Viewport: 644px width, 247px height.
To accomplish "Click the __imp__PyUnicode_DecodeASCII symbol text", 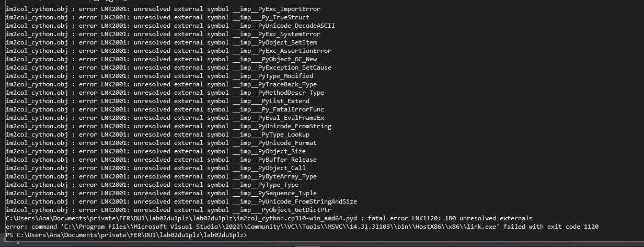I will tap(284, 26).
